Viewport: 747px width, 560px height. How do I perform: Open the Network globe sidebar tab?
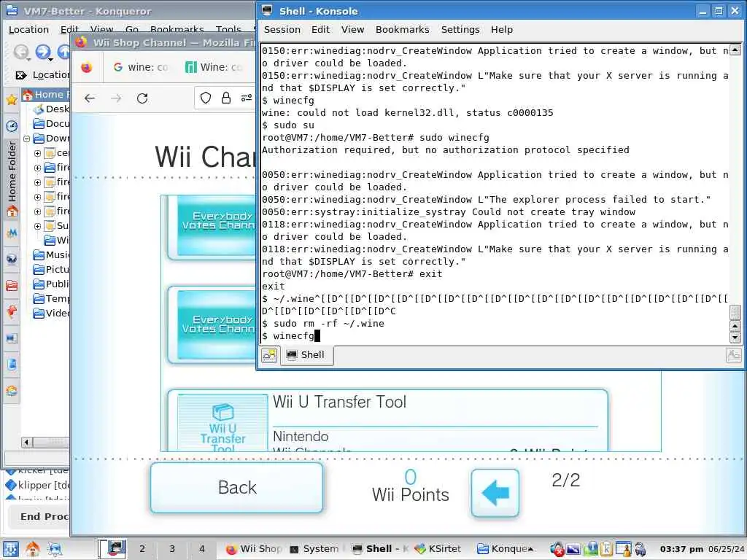[x=12, y=259]
